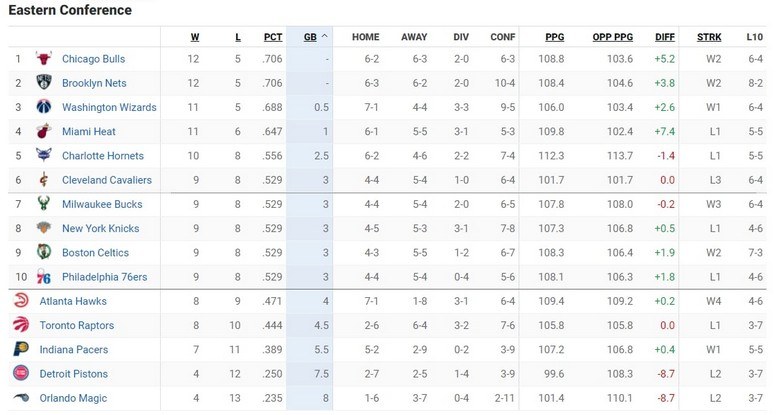Open the New York Knicks link
Viewport: 777px width, 415px height.
point(101,229)
